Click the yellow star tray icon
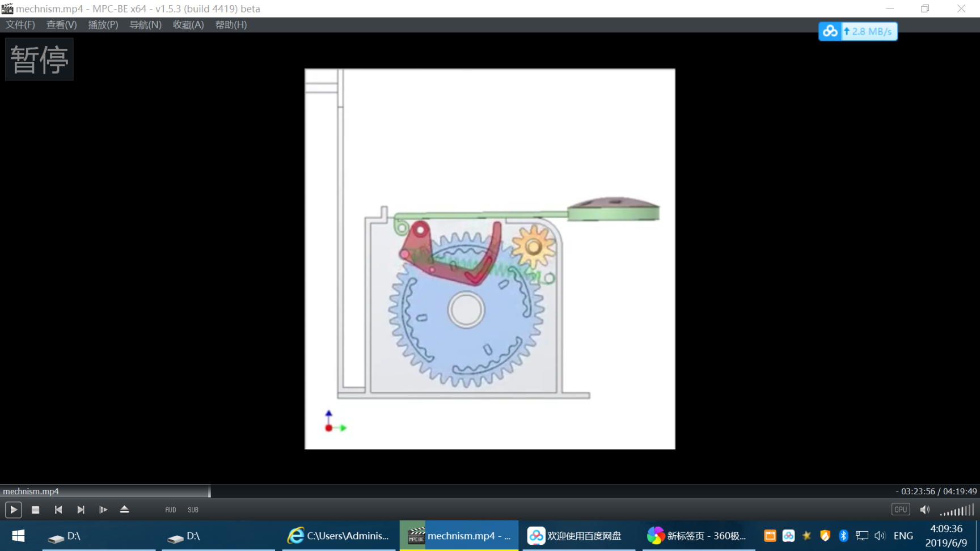This screenshot has width=980, height=551. pos(806,536)
